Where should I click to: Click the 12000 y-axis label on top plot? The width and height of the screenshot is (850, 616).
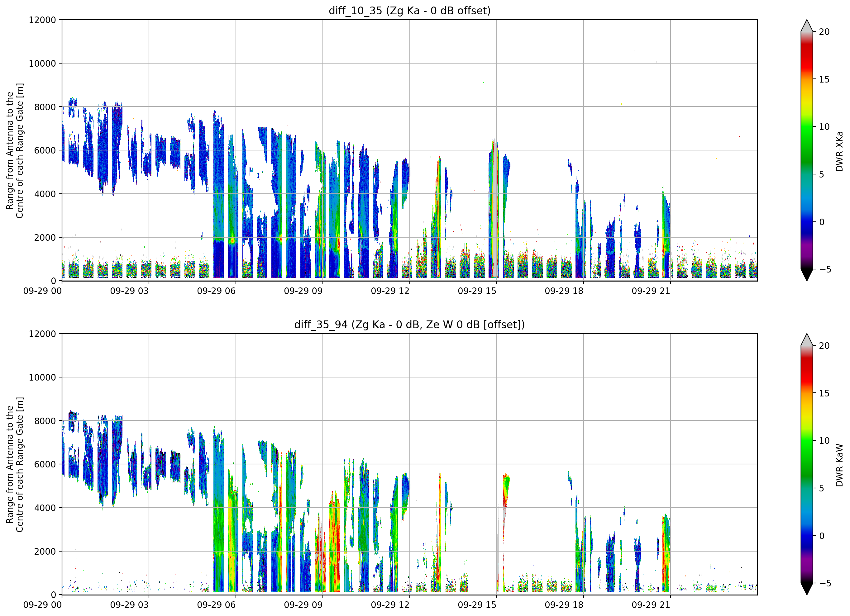pos(42,20)
